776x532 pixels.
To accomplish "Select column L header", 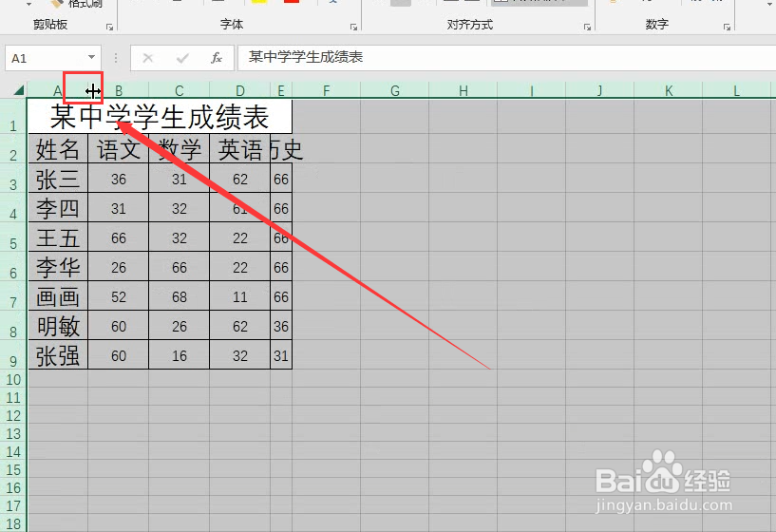I will tap(736, 90).
